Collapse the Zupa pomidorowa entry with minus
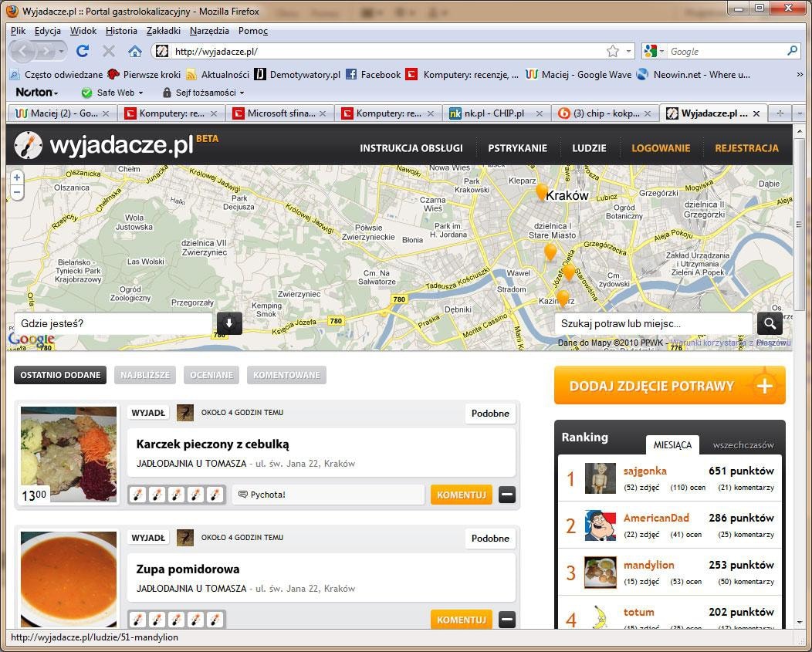The width and height of the screenshot is (812, 652). coord(507,620)
